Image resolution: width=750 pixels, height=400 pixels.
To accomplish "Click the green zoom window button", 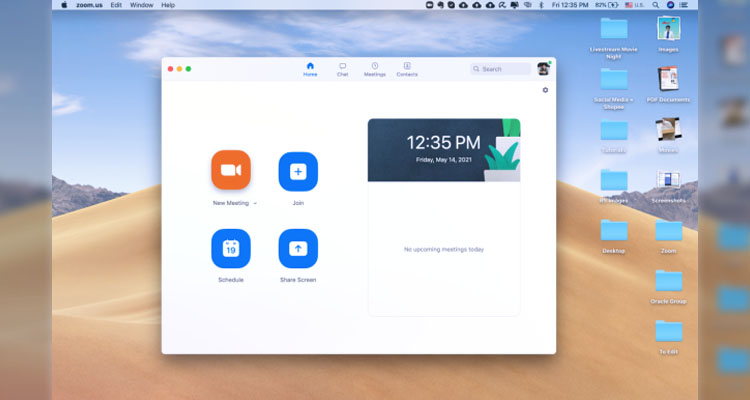I will tap(188, 69).
